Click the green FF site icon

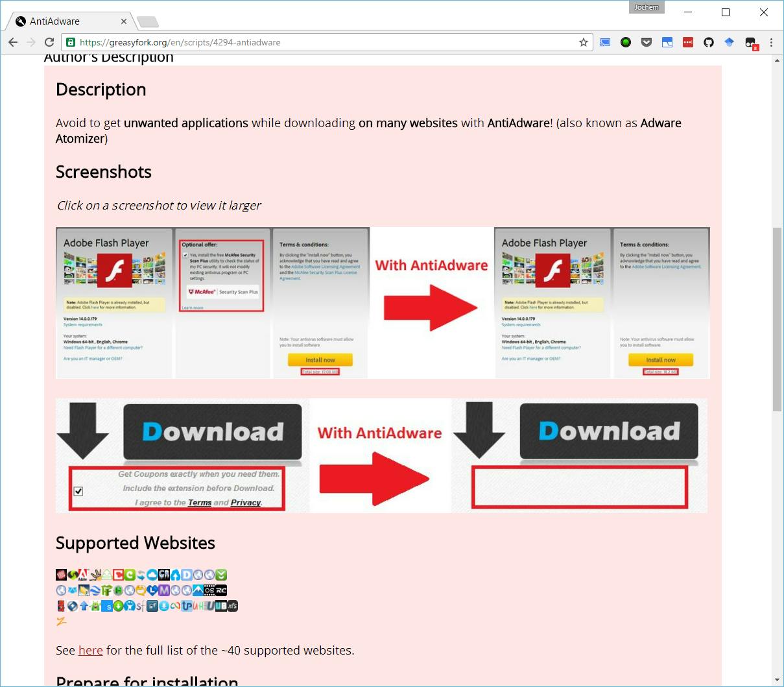coord(107,590)
